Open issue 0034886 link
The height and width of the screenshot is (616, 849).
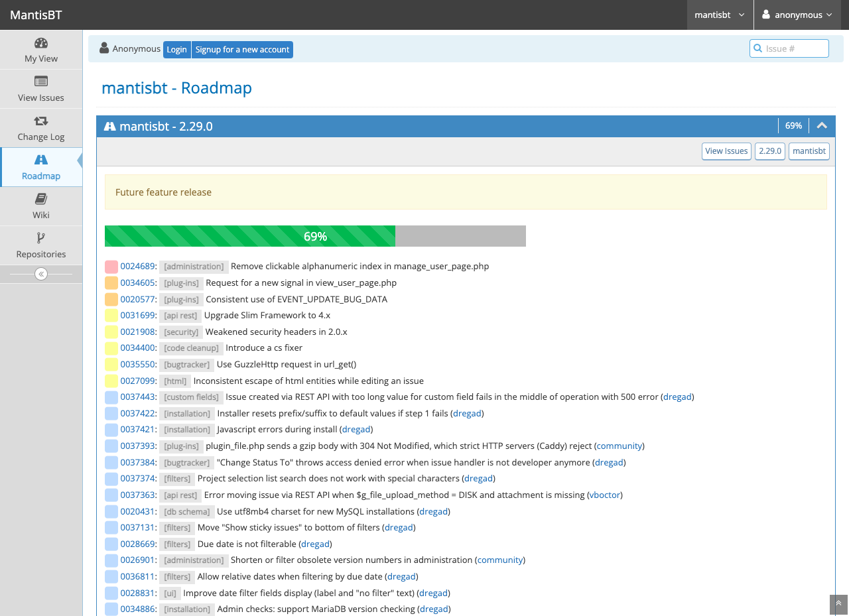coord(137,609)
